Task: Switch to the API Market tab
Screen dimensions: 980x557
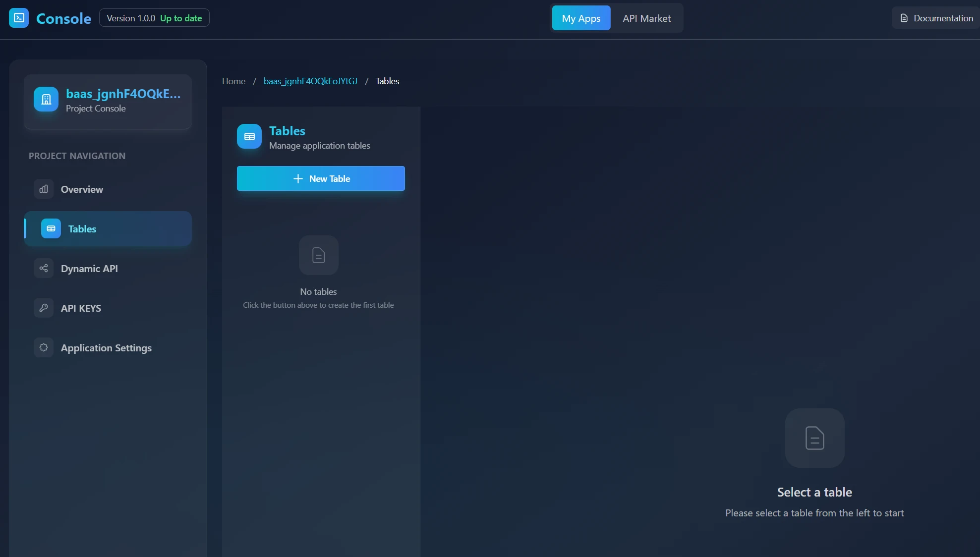Action: 646,18
